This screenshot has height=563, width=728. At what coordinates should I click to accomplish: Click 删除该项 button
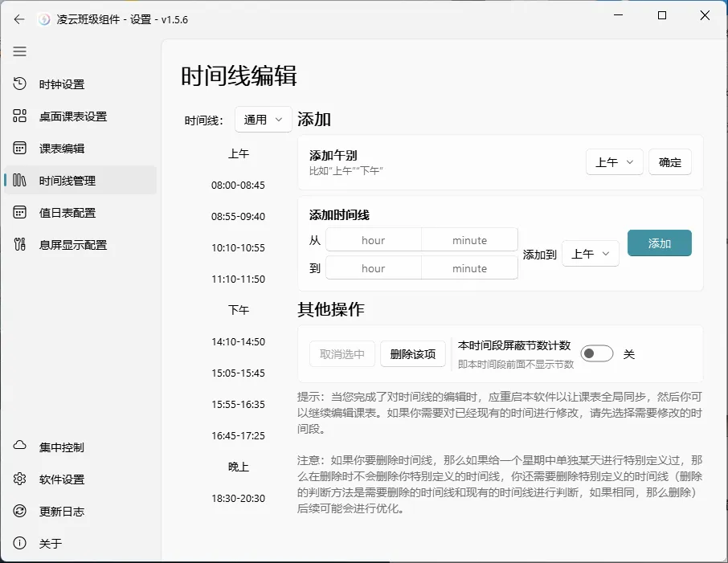tap(413, 354)
